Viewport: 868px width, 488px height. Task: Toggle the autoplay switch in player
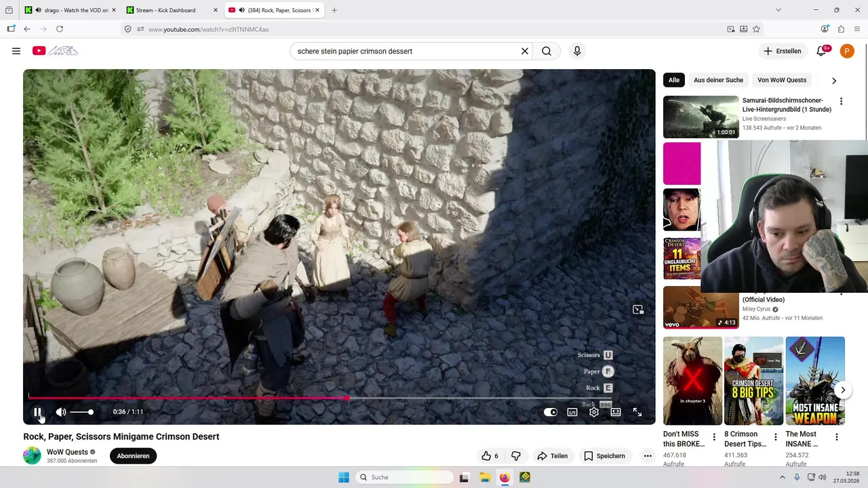pyautogui.click(x=551, y=412)
